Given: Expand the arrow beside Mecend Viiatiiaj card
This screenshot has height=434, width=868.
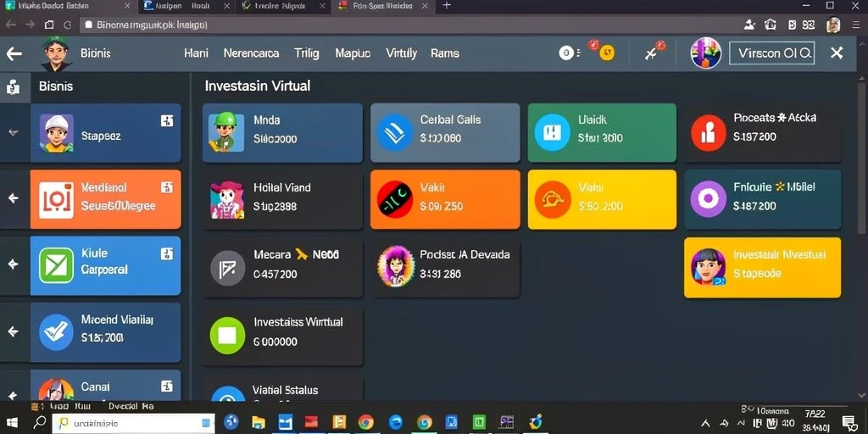Looking at the screenshot, I should [14, 331].
